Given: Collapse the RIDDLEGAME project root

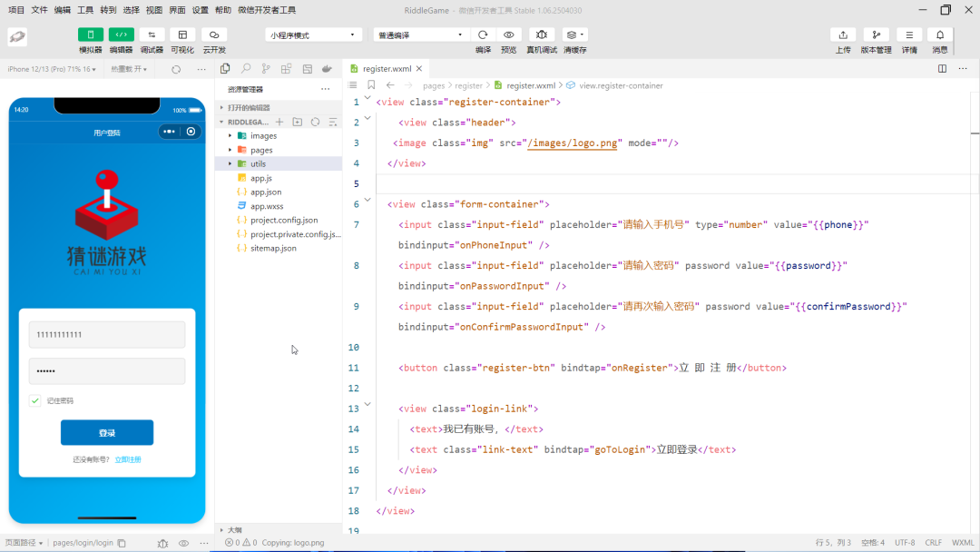Looking at the screenshot, I should (221, 122).
